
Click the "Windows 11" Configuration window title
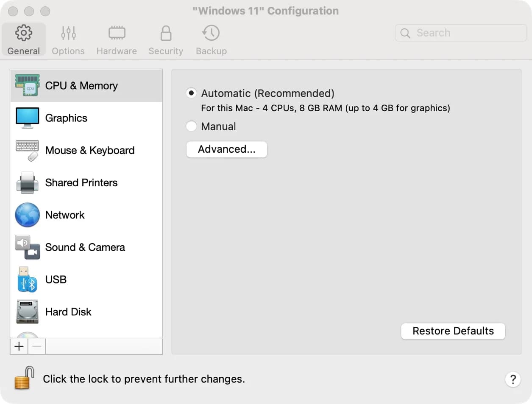click(x=266, y=11)
